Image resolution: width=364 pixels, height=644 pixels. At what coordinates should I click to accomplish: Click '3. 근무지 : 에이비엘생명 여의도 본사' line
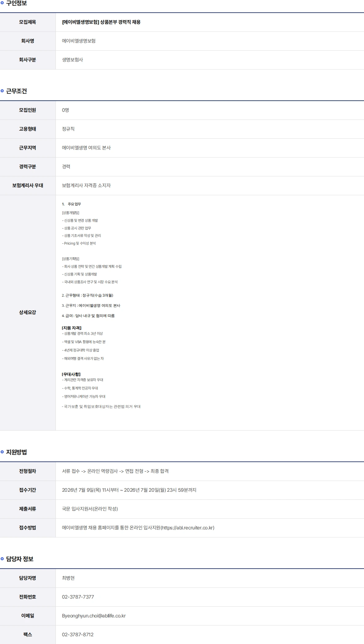pyautogui.click(x=91, y=306)
